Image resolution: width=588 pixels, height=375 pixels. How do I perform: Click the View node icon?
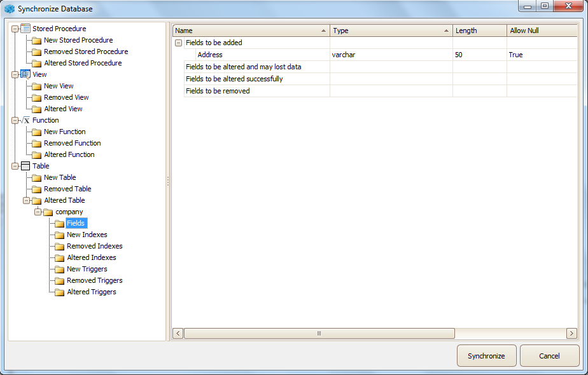click(25, 74)
